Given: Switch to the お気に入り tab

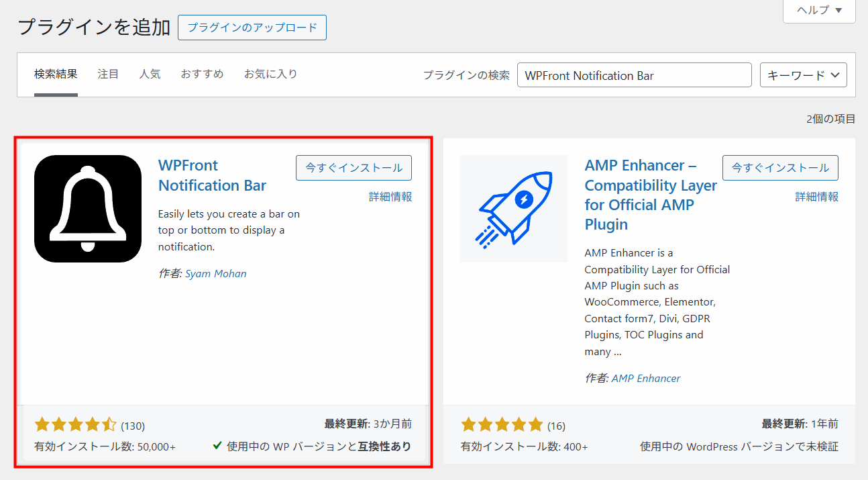Looking at the screenshot, I should coord(270,74).
